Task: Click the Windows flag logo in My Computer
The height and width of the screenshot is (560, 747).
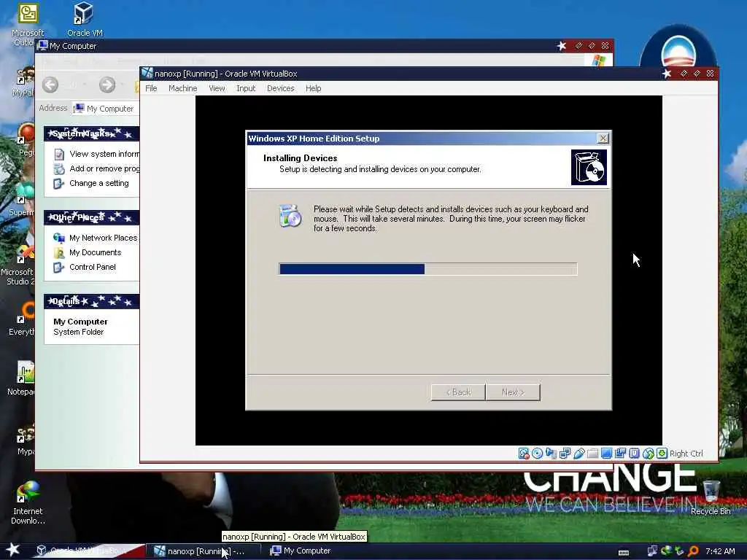Action: [x=599, y=61]
